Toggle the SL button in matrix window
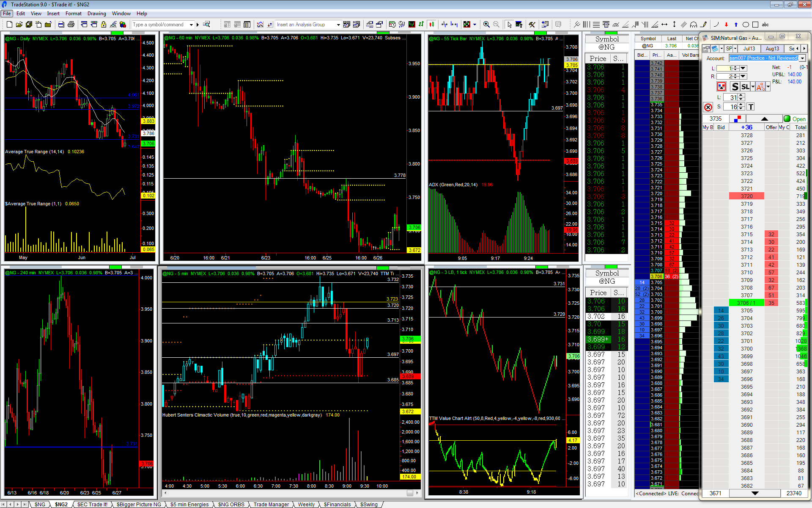Screen dimensions: 812x508 [x=745, y=87]
